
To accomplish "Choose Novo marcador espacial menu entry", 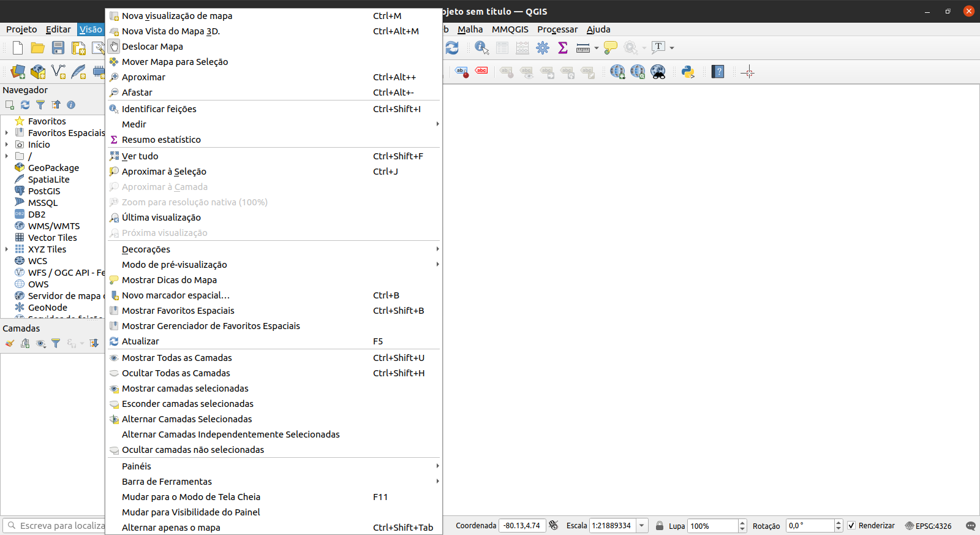I will pyautogui.click(x=274, y=295).
